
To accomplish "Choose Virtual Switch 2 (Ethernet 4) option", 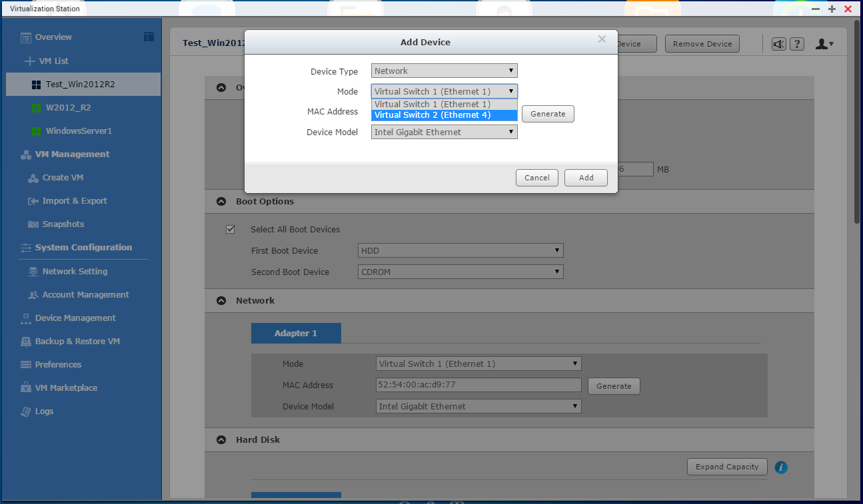I will click(444, 115).
